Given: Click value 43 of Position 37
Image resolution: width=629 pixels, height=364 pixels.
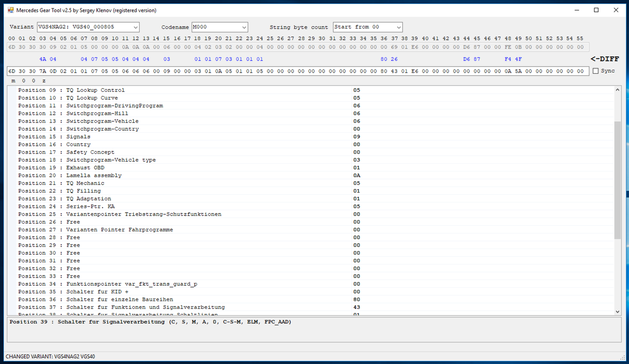Looking at the screenshot, I should [x=357, y=308].
